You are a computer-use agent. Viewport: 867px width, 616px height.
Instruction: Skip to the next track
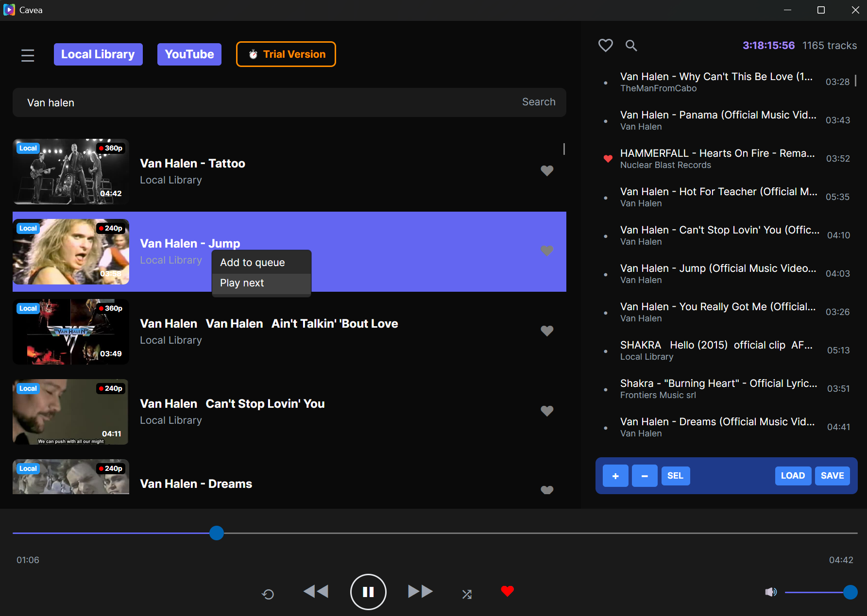(x=420, y=592)
